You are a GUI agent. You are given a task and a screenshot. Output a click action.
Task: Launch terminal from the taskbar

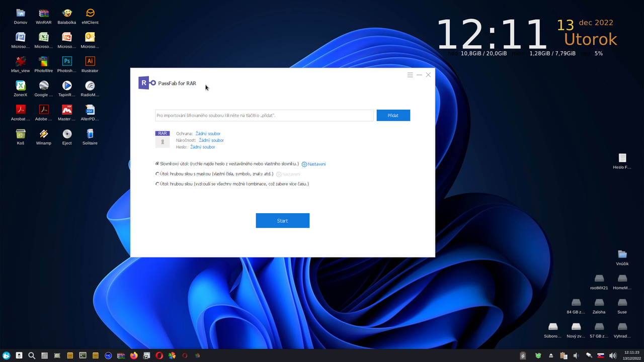click(83, 355)
